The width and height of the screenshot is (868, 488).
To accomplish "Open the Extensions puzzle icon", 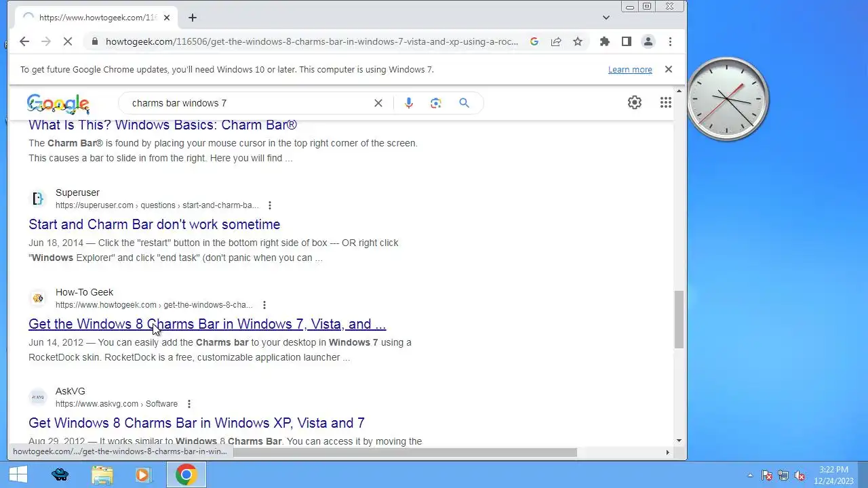I will click(x=605, y=41).
